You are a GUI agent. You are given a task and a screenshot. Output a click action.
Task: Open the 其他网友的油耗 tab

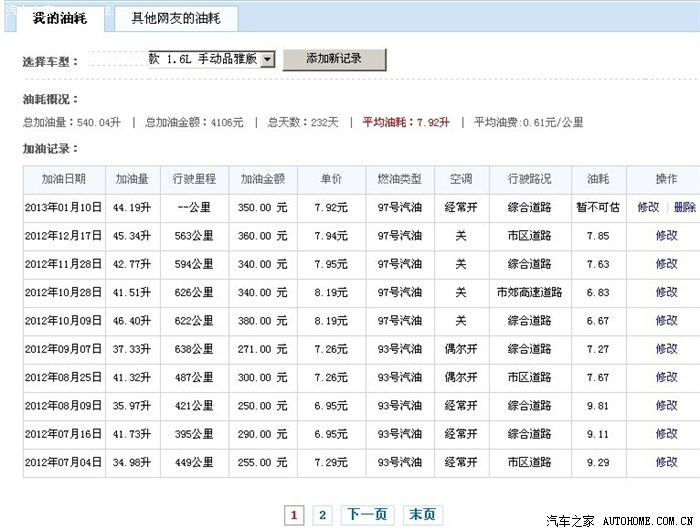(x=176, y=18)
